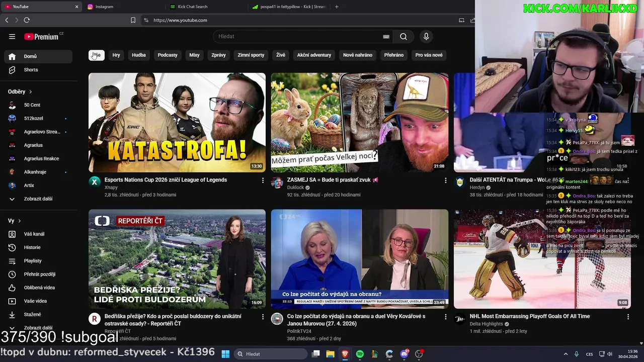
Task: Expand Zobrazit další under subscriptions
Action: 38,199
